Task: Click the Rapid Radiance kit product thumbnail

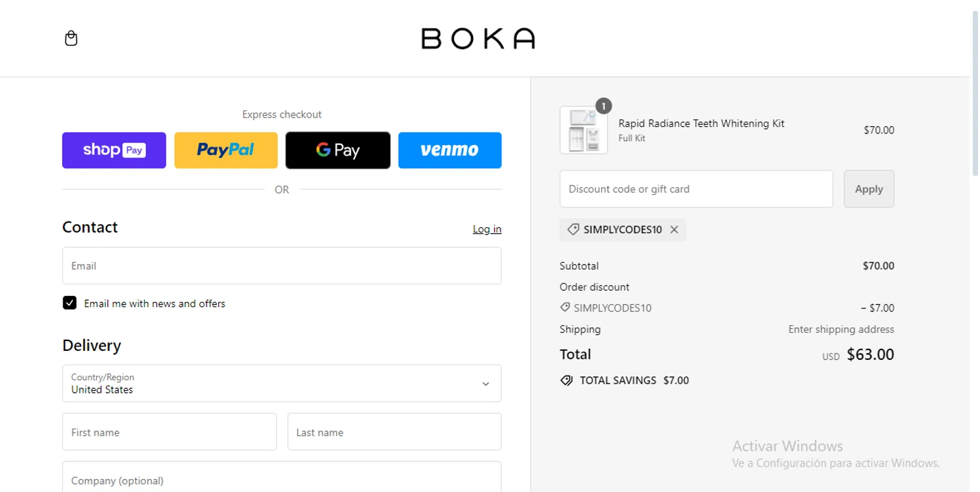Action: click(584, 130)
